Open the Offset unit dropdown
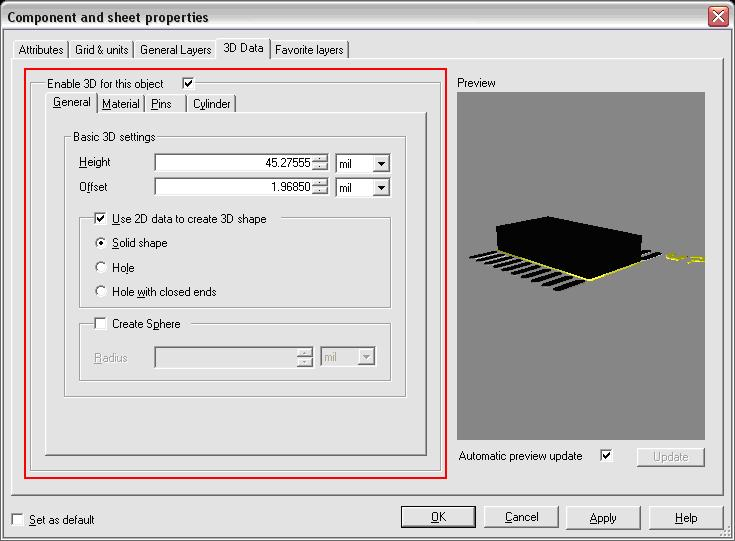 (x=382, y=188)
